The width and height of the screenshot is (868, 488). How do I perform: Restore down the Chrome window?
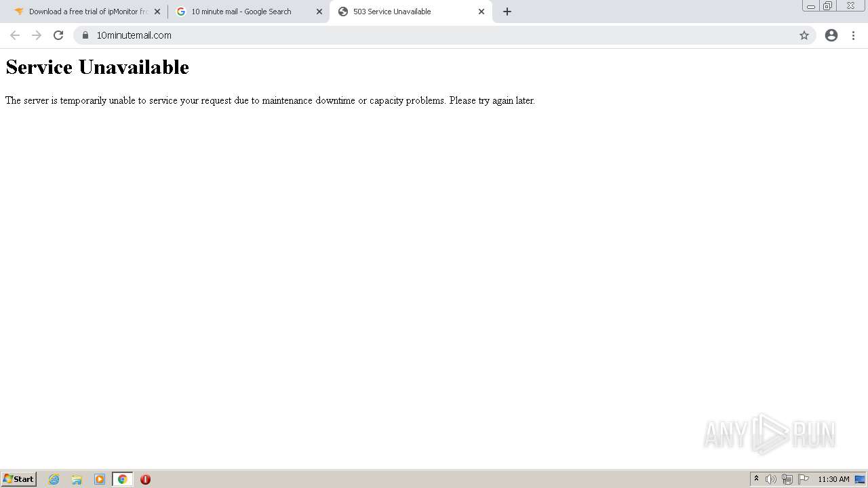828,6
